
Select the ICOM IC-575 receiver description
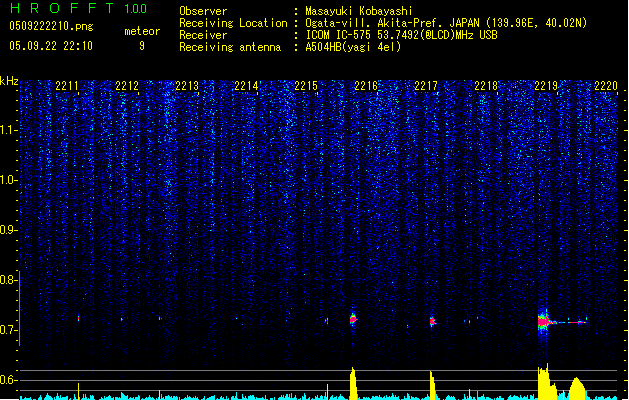point(401,35)
